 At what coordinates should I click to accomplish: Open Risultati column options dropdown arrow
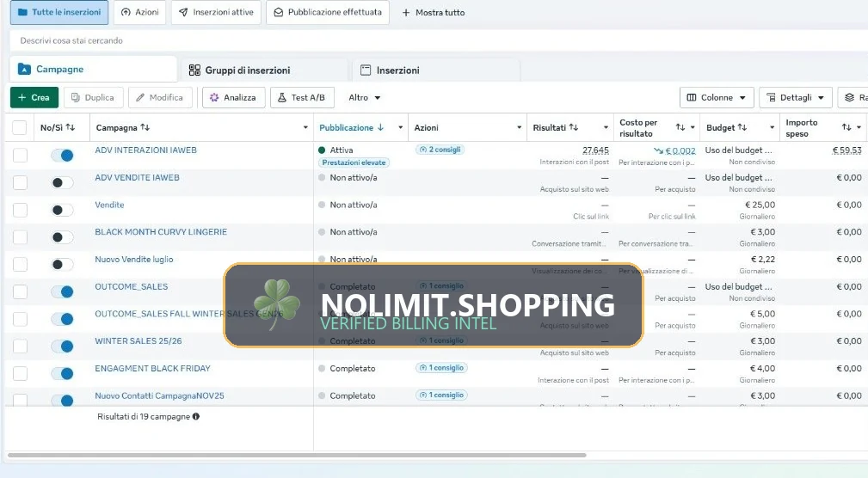click(606, 127)
